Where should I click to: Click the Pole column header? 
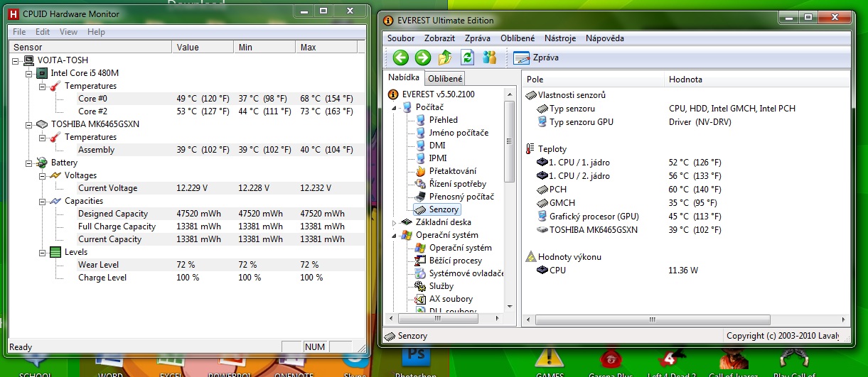pyautogui.click(x=593, y=80)
